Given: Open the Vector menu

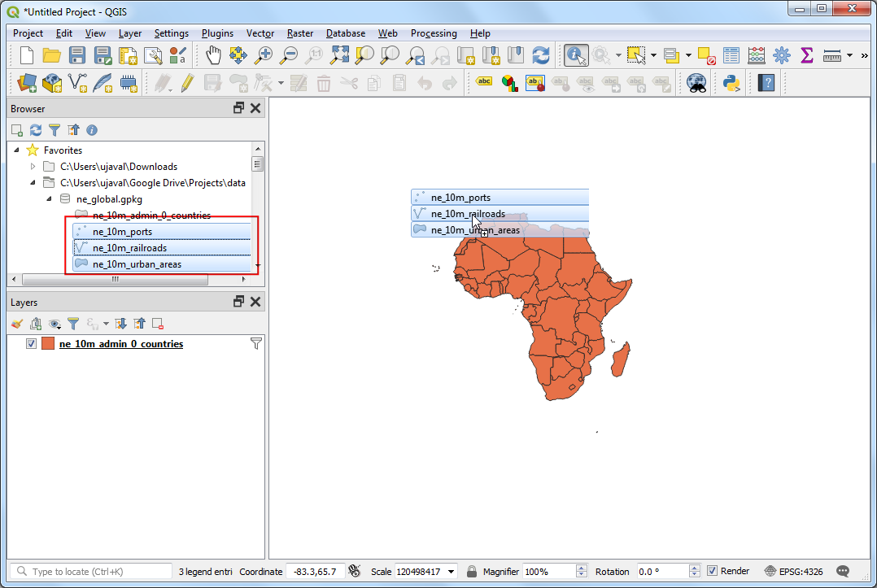Looking at the screenshot, I should 260,33.
